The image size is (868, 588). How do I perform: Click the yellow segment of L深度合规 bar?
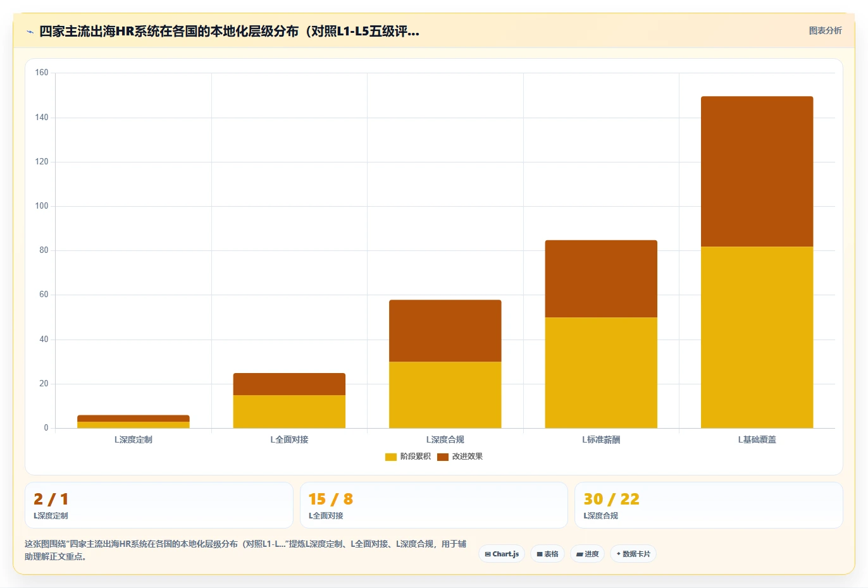445,395
